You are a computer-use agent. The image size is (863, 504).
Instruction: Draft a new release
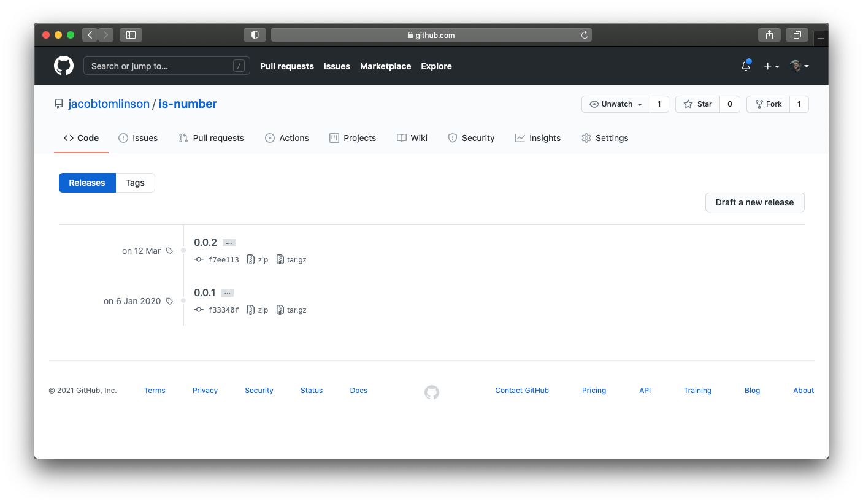pos(754,202)
